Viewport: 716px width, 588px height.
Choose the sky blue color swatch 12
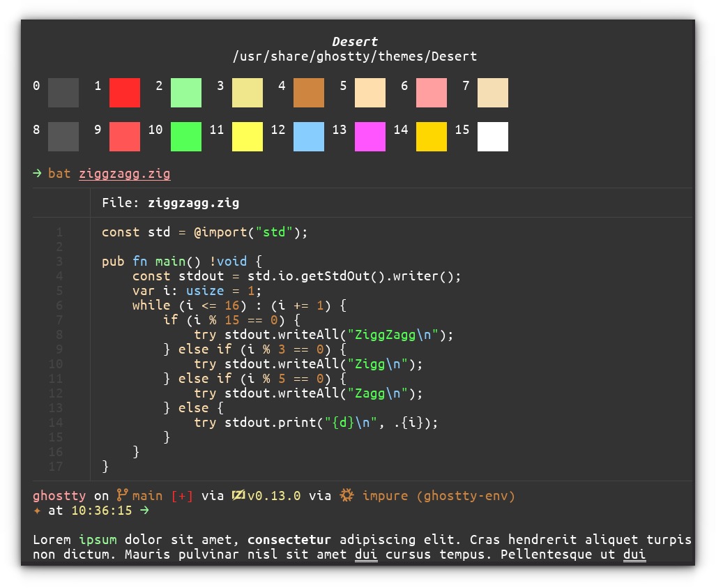pyautogui.click(x=309, y=137)
